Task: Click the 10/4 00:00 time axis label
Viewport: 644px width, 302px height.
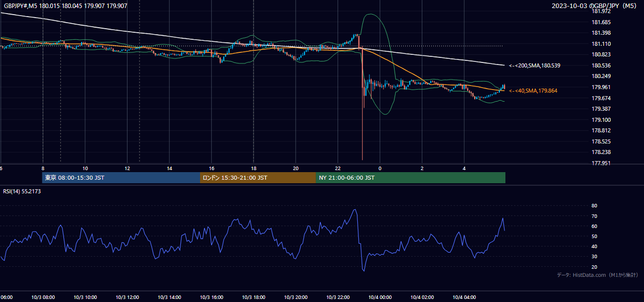Action: pos(380,297)
